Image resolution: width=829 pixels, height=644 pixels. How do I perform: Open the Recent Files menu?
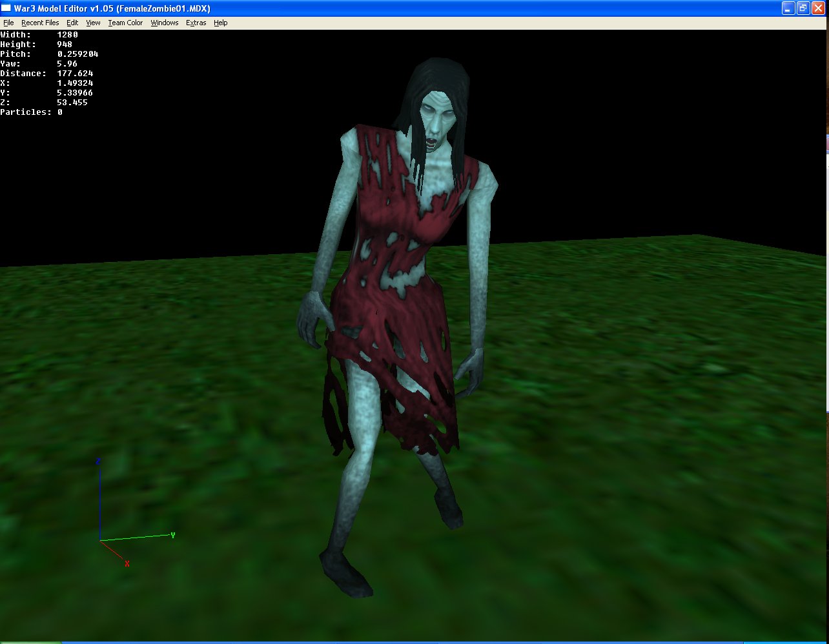40,23
